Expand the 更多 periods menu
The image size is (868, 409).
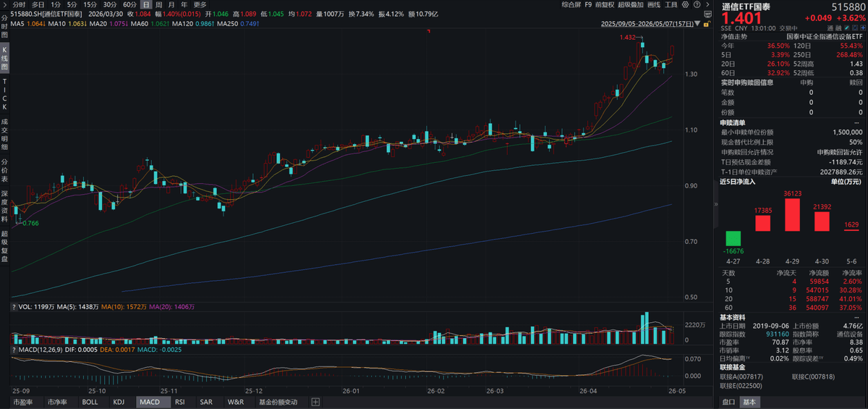(200, 4)
